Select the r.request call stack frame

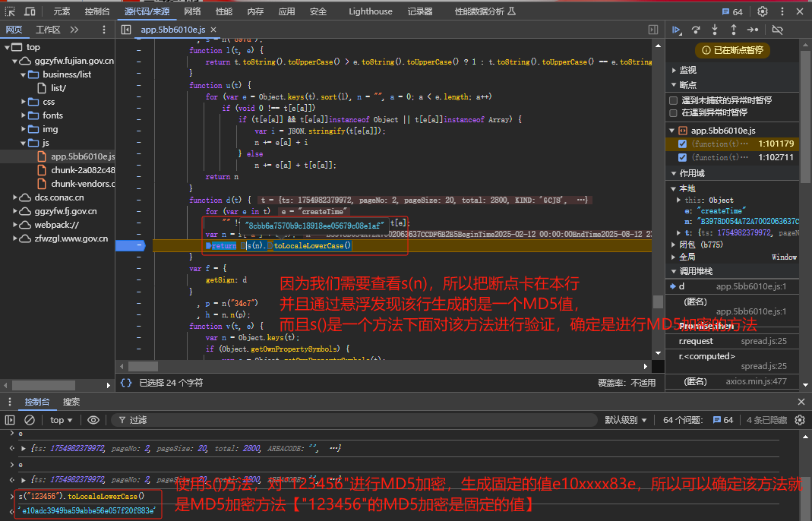[733, 341]
